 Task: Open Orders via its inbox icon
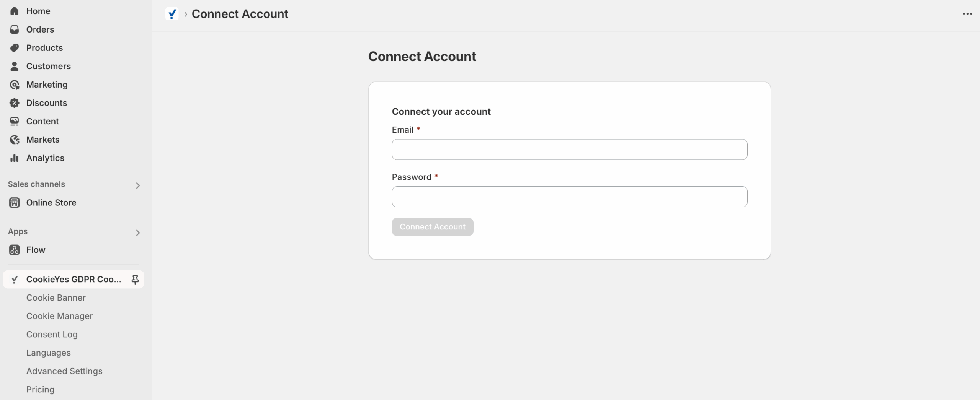tap(15, 29)
